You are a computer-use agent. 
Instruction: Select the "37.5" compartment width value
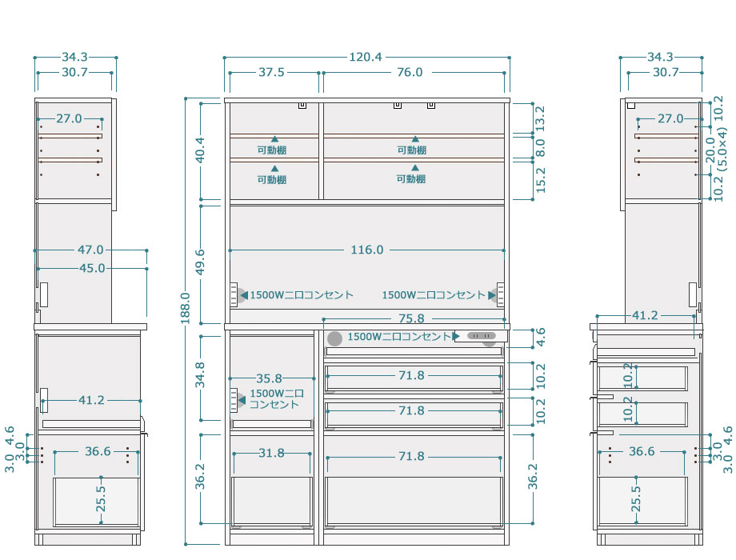click(271, 72)
